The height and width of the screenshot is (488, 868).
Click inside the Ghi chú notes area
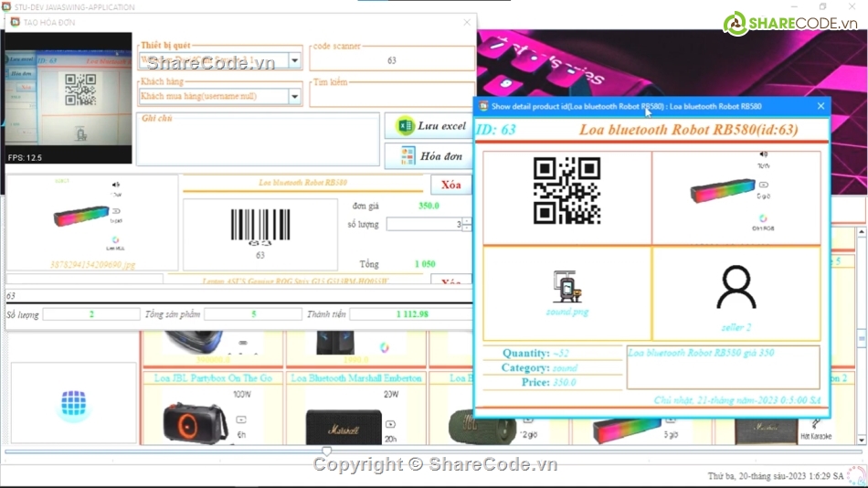[x=258, y=142]
